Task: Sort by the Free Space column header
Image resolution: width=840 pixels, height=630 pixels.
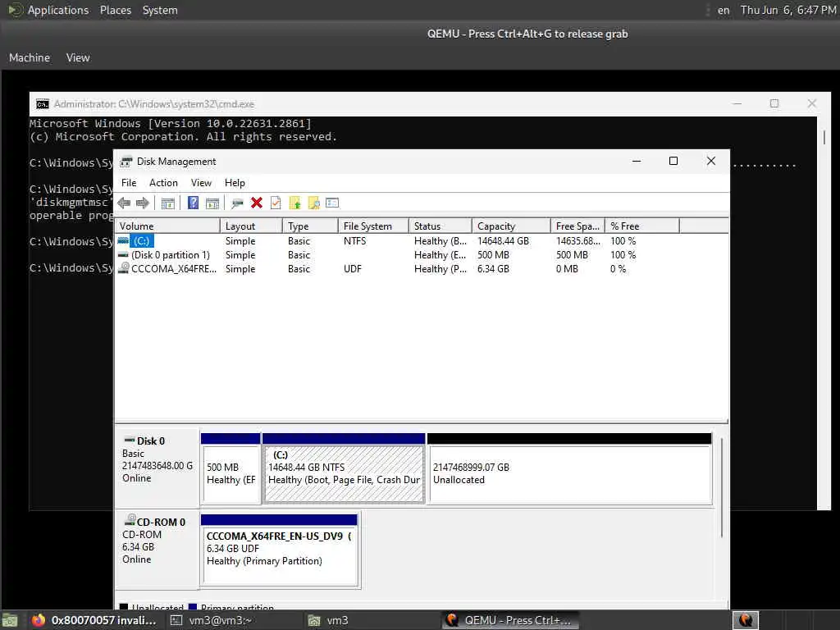Action: 577,226
